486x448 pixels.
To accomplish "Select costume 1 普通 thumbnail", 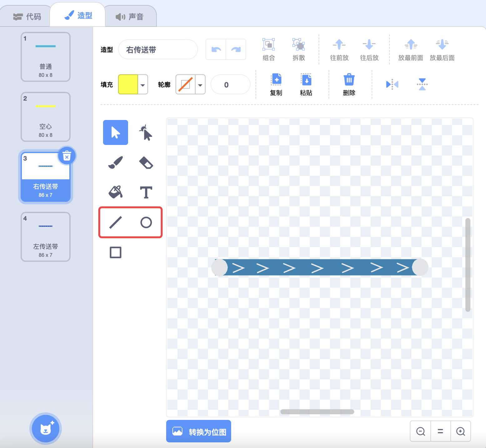I will [x=46, y=57].
